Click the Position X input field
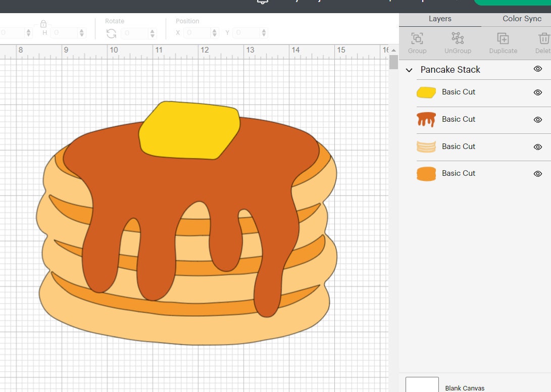The image size is (551, 392). pyautogui.click(x=197, y=32)
